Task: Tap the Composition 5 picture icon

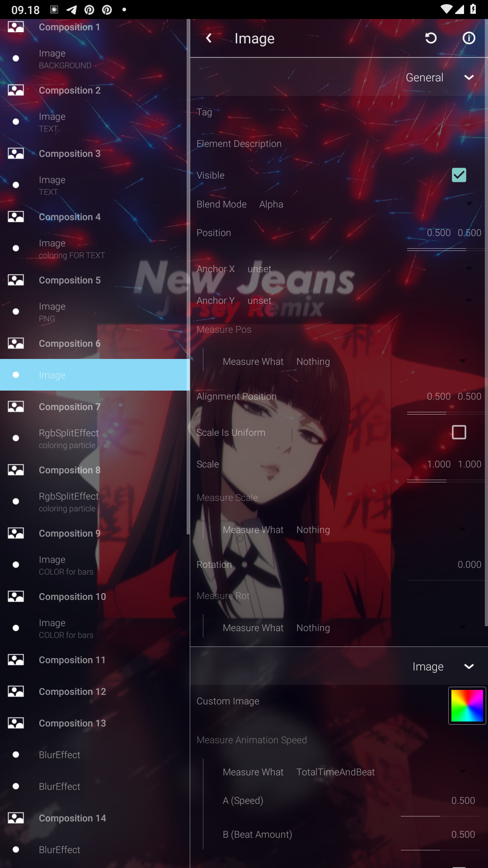Action: tap(16, 280)
